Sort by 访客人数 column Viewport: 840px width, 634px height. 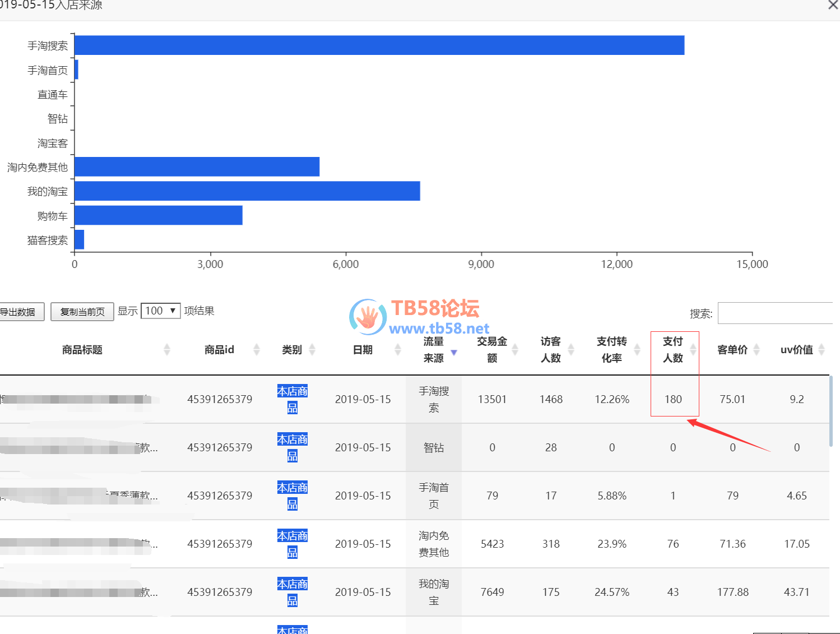click(571, 350)
